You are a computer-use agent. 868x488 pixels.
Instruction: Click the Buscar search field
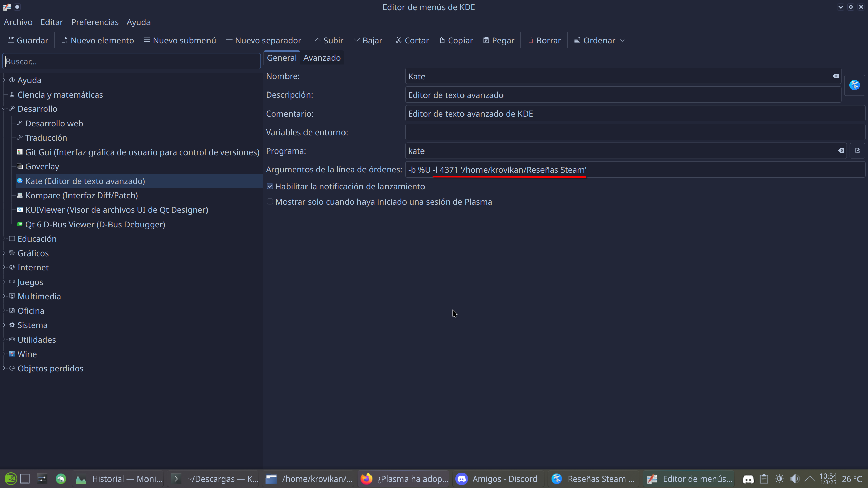tap(132, 61)
